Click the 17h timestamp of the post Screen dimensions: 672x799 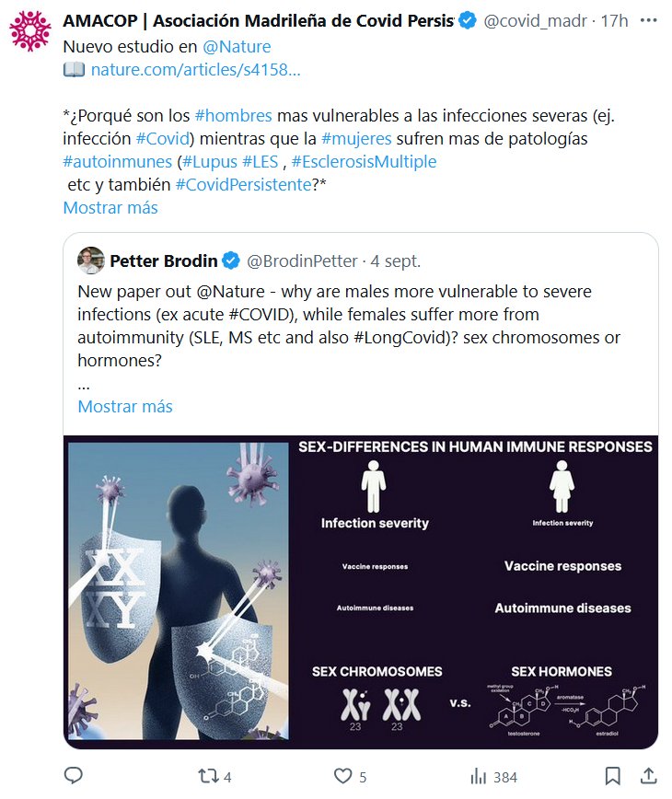(x=614, y=21)
